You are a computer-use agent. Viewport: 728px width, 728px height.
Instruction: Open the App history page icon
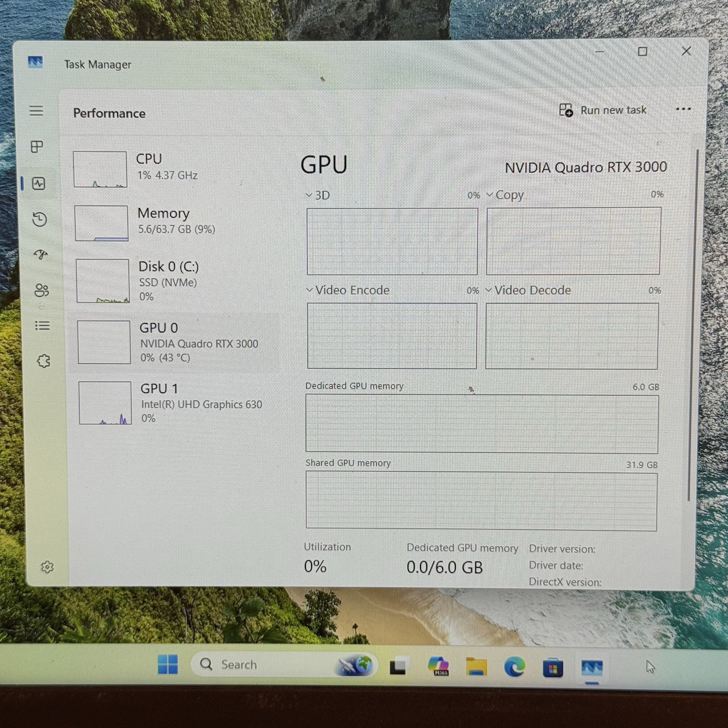[x=40, y=219]
